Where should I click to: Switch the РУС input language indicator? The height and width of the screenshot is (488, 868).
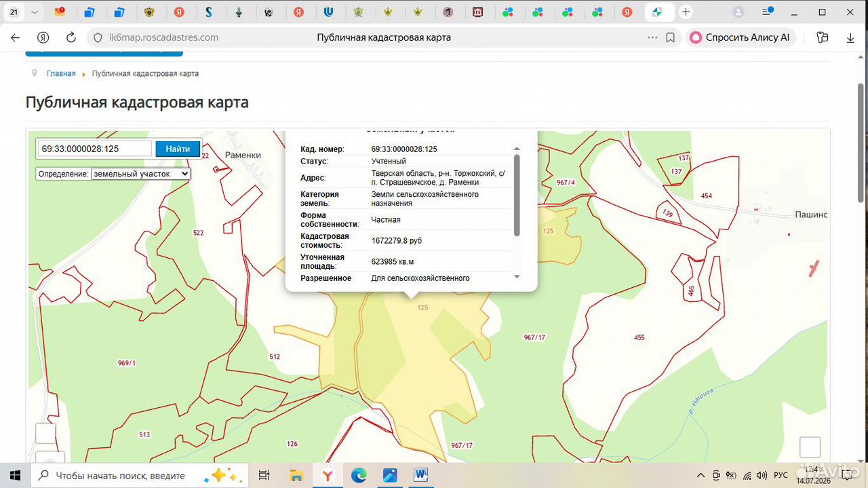(x=781, y=475)
